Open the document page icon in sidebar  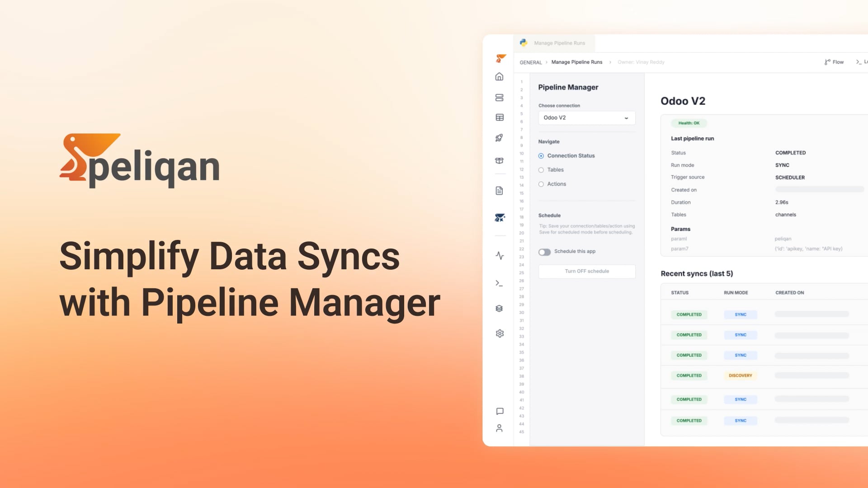click(499, 191)
